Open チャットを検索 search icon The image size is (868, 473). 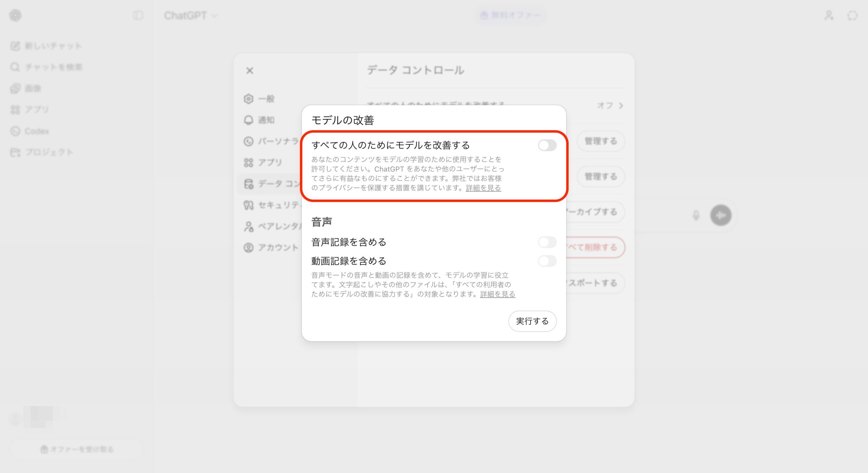(x=15, y=67)
